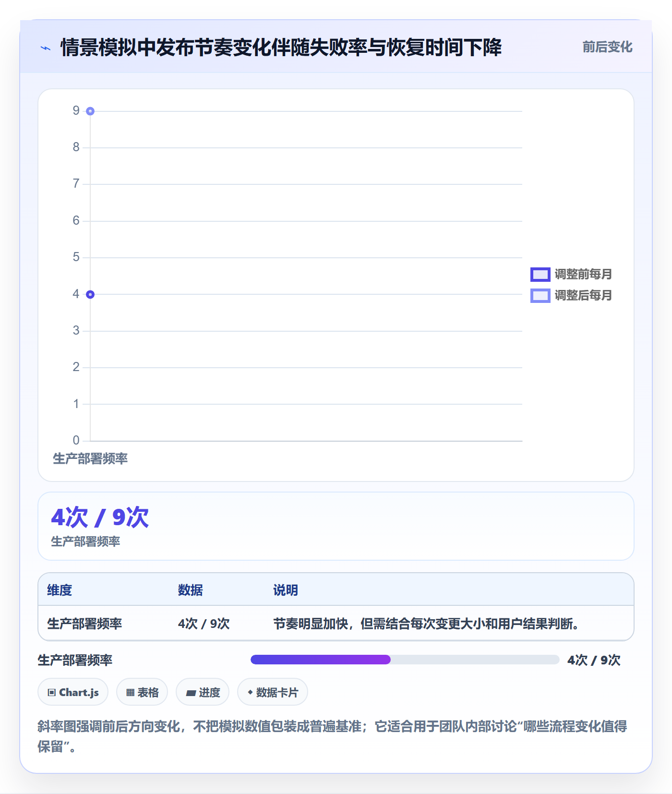The width and height of the screenshot is (672, 794).
Task: Select the chart data point at value 9
Action: 90,111
